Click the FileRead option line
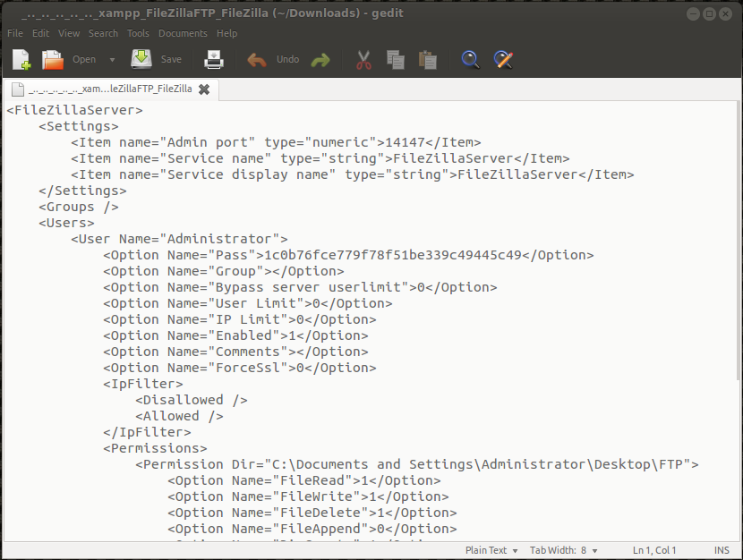The width and height of the screenshot is (743, 560). pos(304,480)
